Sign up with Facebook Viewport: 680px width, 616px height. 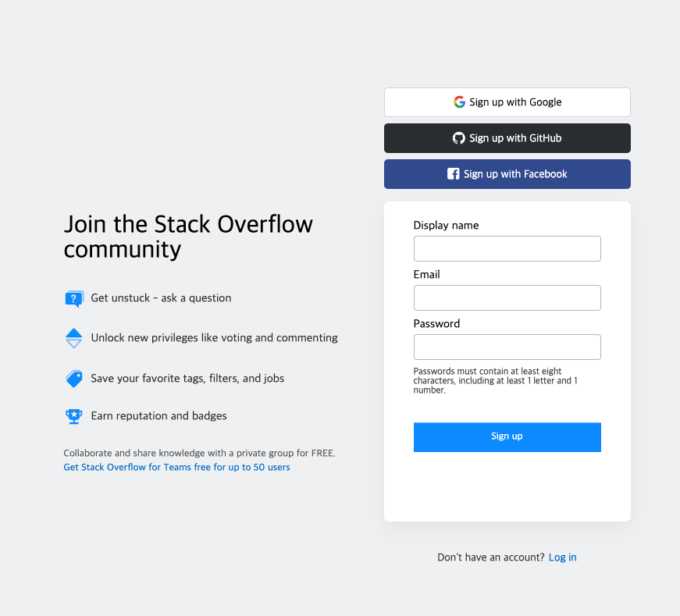tap(507, 173)
